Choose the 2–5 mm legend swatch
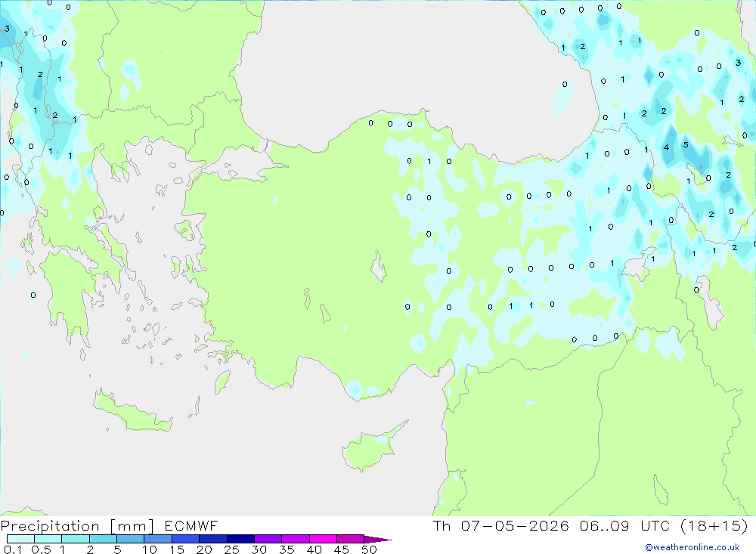 point(103,539)
